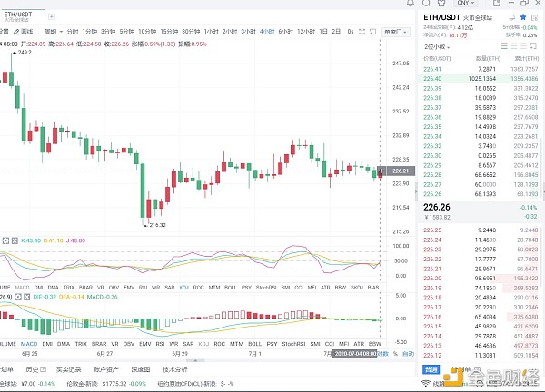This screenshot has height=392, width=545.
Task: Switch chart to 1日 interval
Action: click(323, 32)
